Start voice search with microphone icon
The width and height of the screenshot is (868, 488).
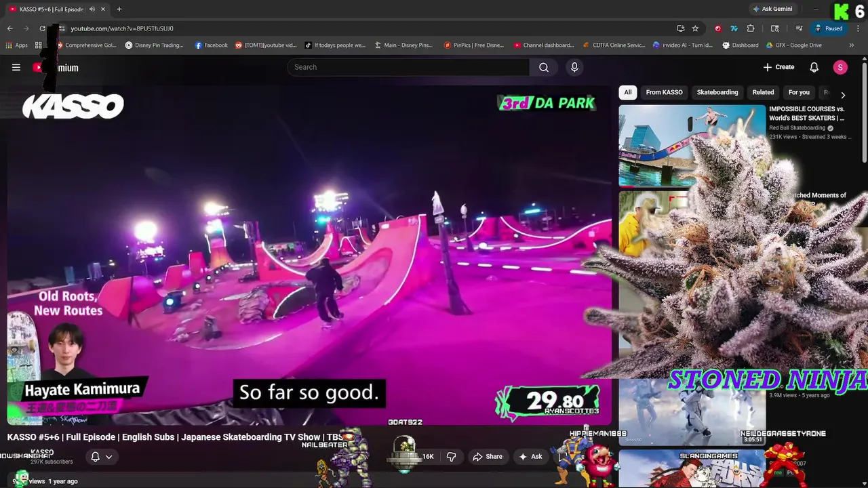point(574,67)
